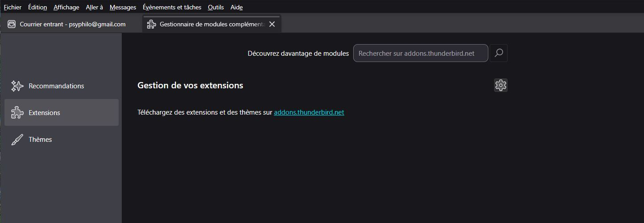Open the gear tools menu for extensions
This screenshot has width=644, height=223.
pos(501,85)
